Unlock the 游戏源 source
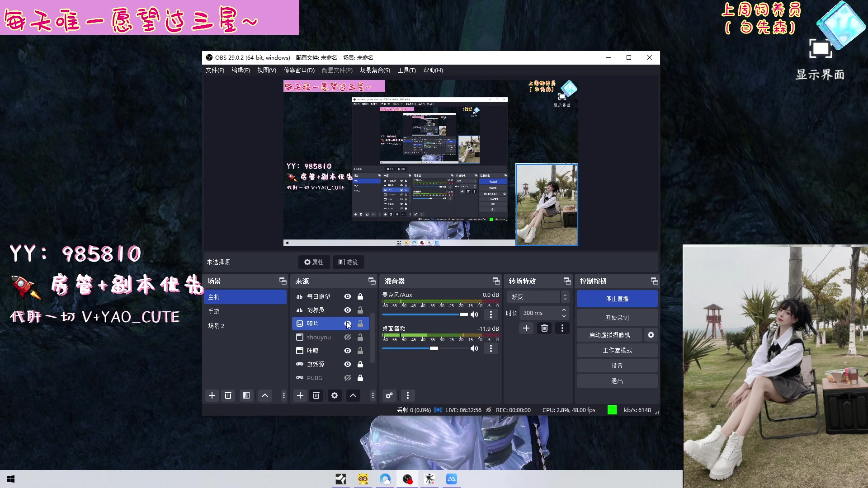868x488 pixels. tap(360, 364)
